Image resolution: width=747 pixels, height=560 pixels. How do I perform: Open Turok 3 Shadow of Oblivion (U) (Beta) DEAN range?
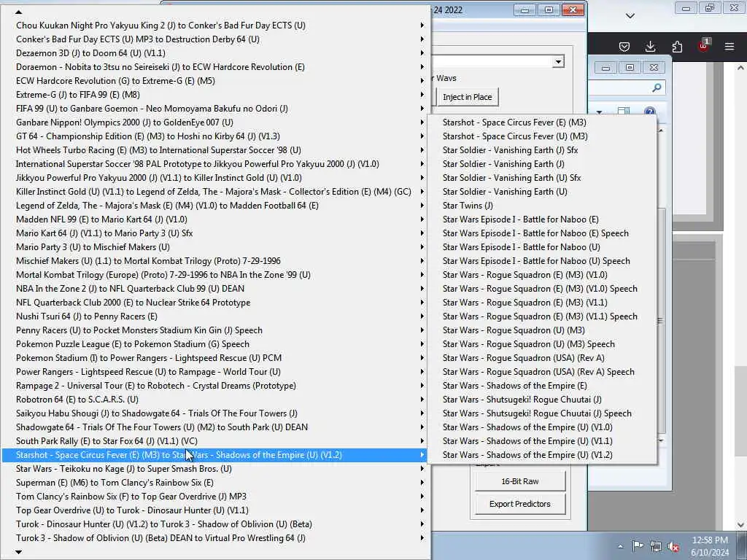pyautogui.click(x=216, y=538)
